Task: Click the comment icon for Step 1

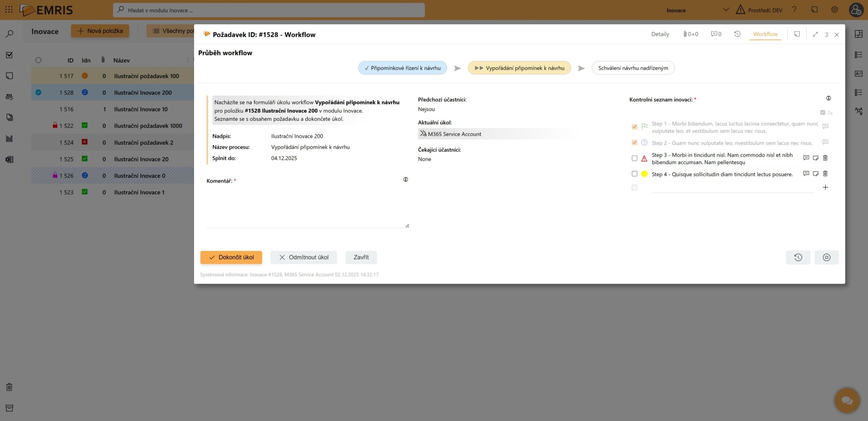Action: tap(825, 127)
